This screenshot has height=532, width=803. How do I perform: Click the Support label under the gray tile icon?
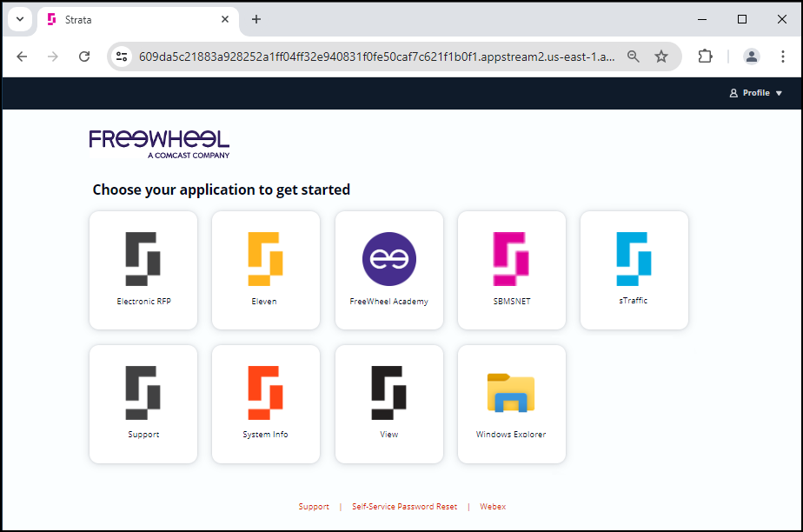click(x=144, y=434)
